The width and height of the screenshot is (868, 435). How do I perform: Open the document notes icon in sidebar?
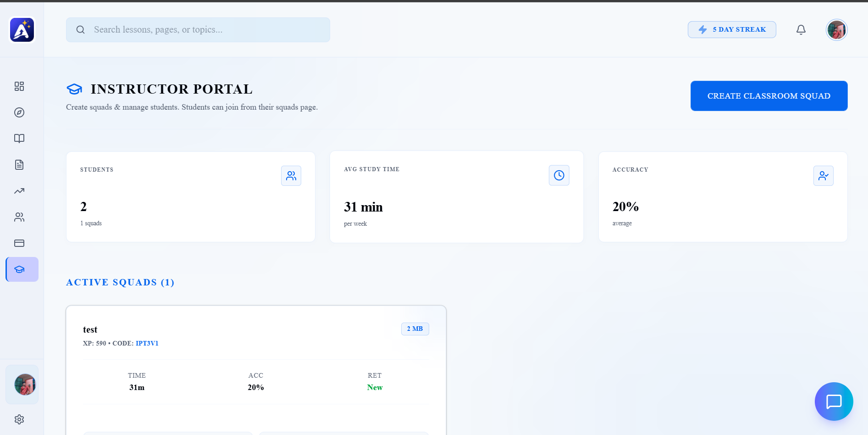[x=19, y=165]
